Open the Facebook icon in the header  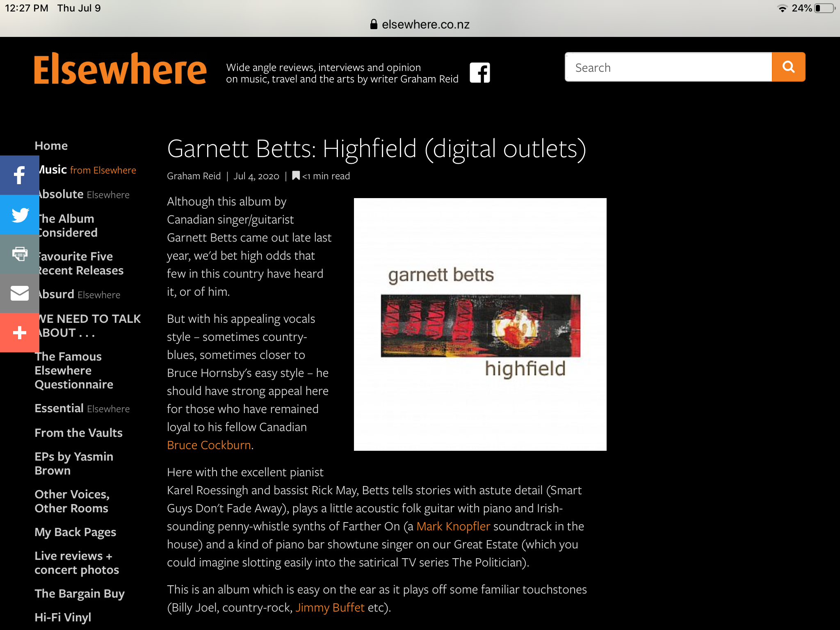click(x=479, y=73)
